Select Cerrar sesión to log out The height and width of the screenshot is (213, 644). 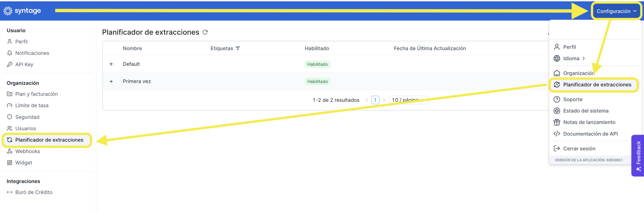coord(579,149)
